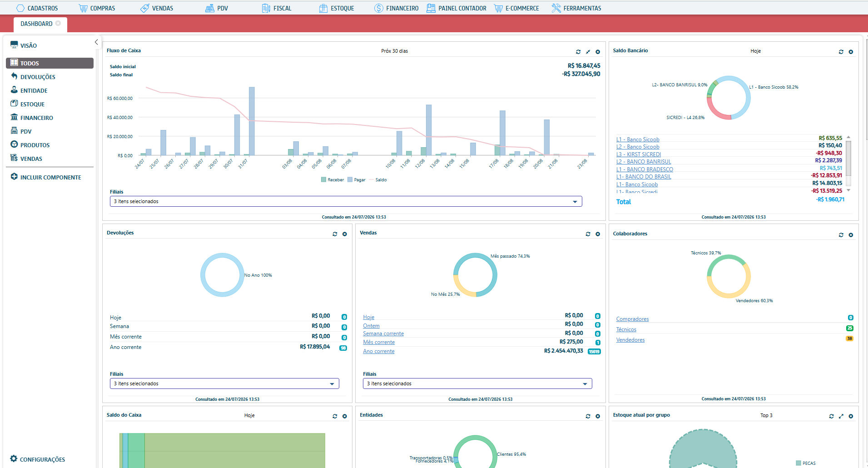Open Vendas in the sidebar

click(26, 159)
